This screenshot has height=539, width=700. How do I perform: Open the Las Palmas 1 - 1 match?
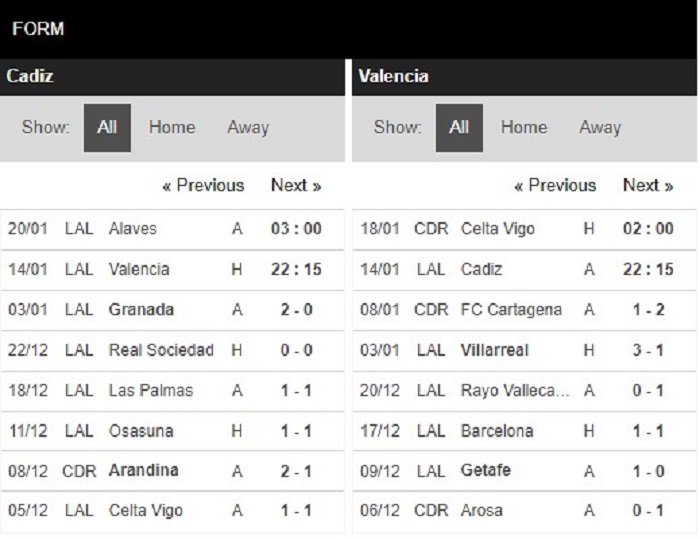click(x=172, y=391)
